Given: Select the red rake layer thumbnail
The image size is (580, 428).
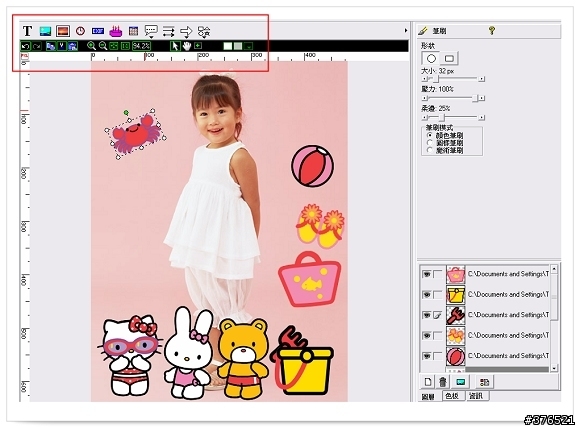Looking at the screenshot, I should pyautogui.click(x=455, y=315).
